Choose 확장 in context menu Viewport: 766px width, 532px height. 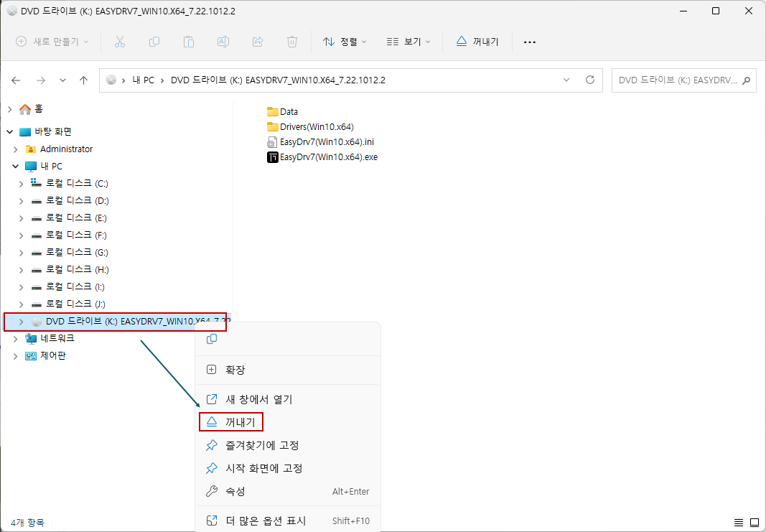click(287, 370)
